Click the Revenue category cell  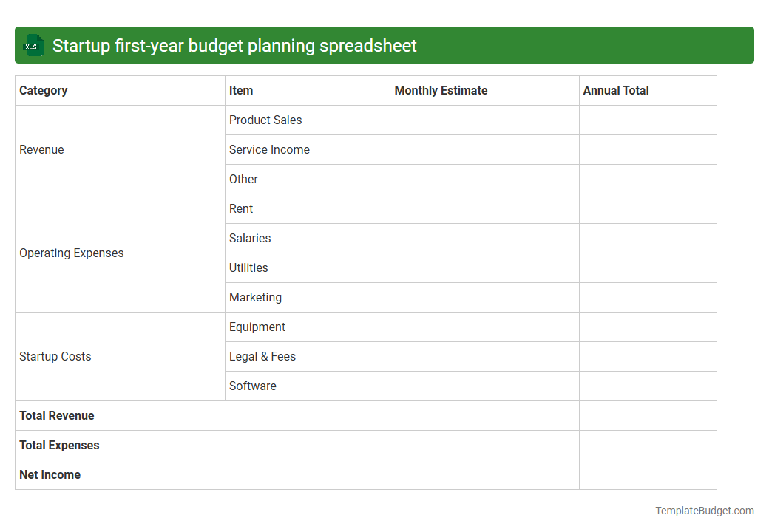(41, 149)
